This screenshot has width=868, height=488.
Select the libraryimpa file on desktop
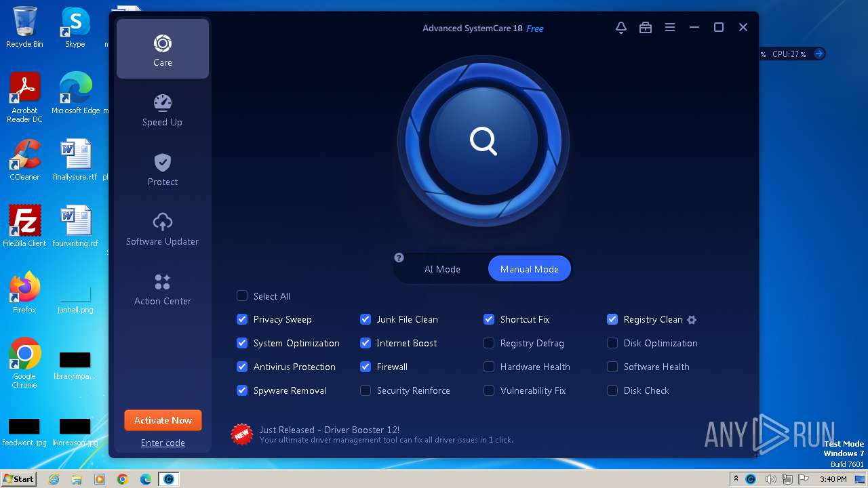[75, 366]
